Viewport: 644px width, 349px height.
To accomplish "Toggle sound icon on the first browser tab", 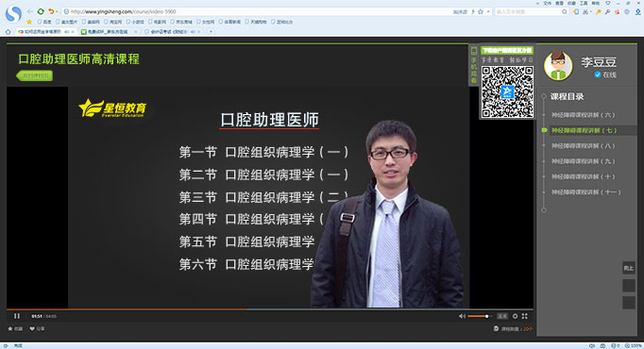I will [66, 31].
